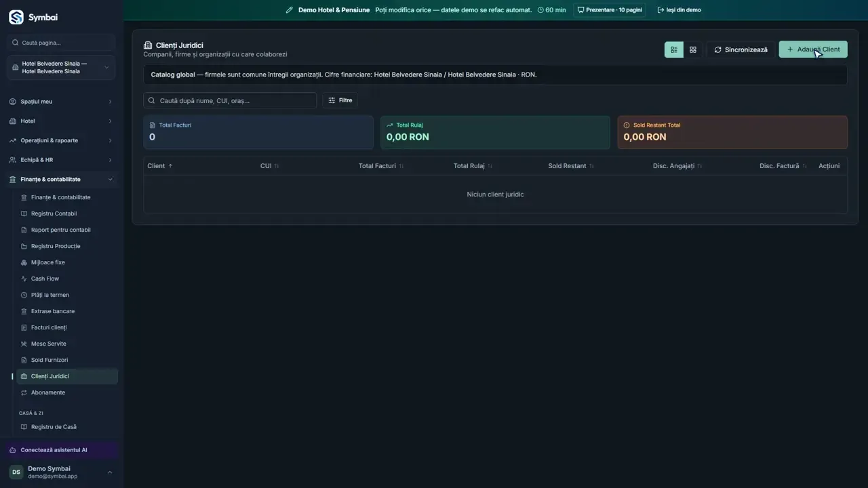Sort by the Total Facturi column header

pyautogui.click(x=381, y=166)
